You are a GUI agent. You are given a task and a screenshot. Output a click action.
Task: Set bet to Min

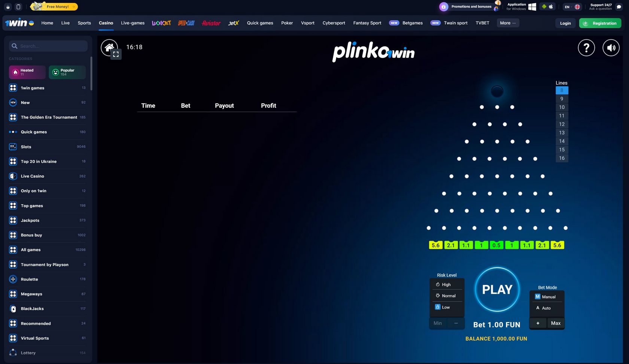coord(438,323)
